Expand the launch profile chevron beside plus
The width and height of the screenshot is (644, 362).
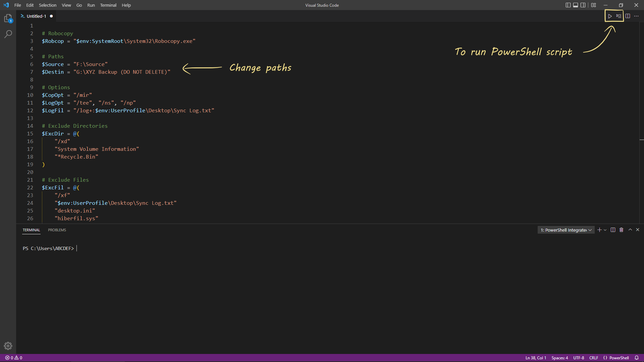[x=605, y=230]
